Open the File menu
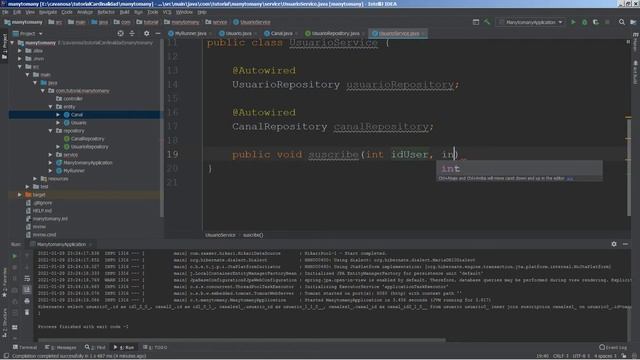Screen dimensions: 640x360 [5, 12]
